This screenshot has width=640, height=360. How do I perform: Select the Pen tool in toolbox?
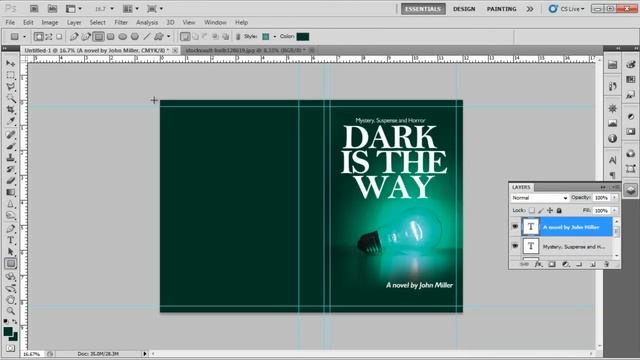point(11,229)
